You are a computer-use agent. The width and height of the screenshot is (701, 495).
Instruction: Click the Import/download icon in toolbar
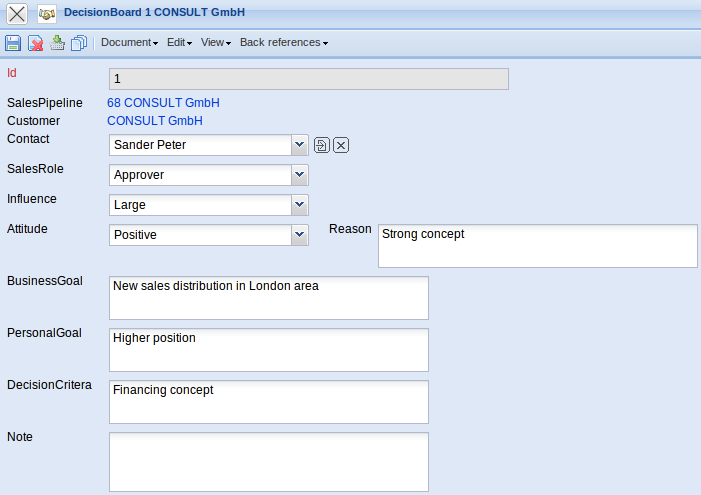pyautogui.click(x=57, y=43)
